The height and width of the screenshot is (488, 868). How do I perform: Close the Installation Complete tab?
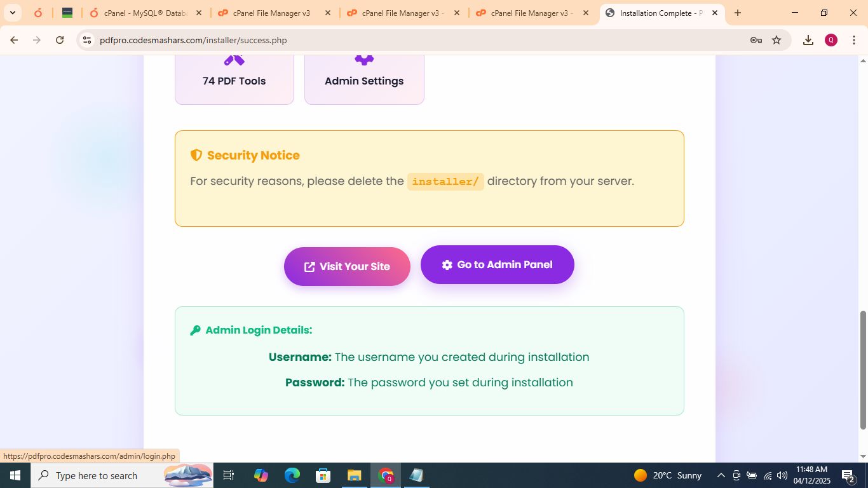tap(715, 13)
